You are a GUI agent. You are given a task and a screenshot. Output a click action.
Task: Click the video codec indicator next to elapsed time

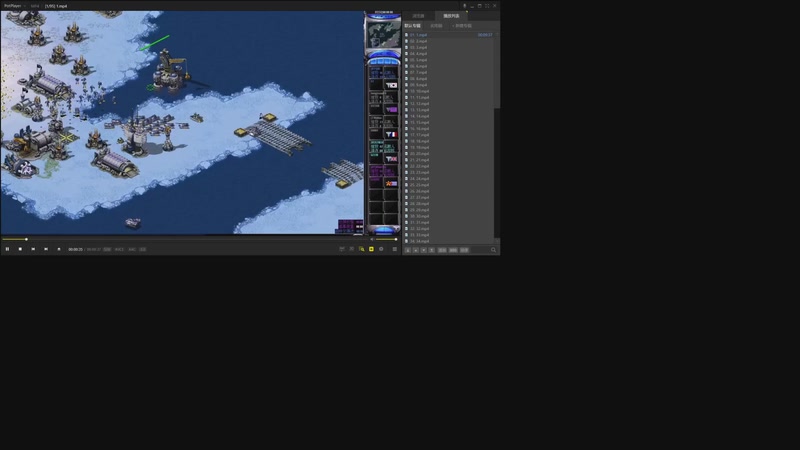click(119, 249)
